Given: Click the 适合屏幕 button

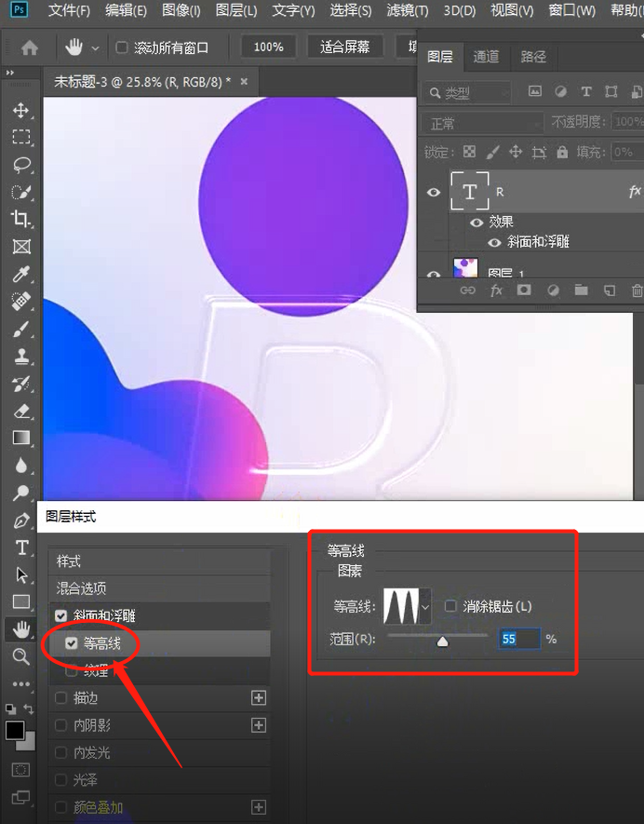Looking at the screenshot, I should coord(345,47).
